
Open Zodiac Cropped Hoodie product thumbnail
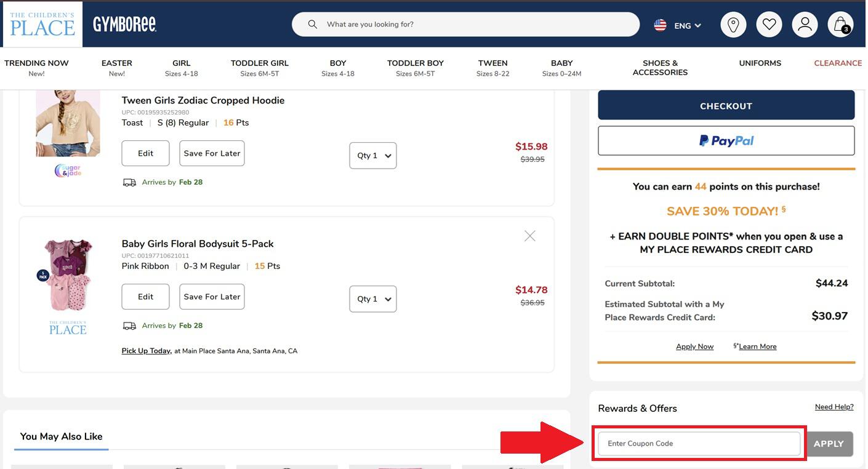[x=68, y=123]
